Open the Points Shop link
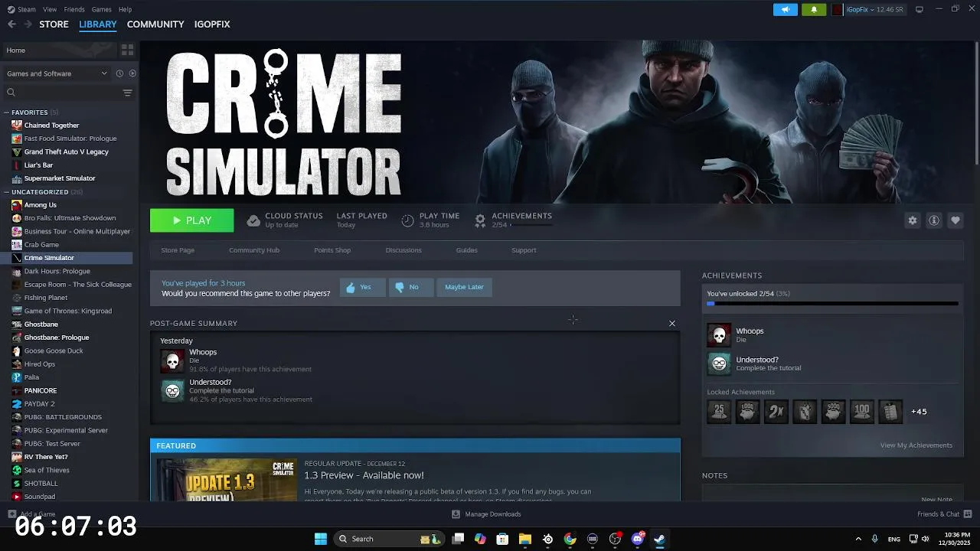Image resolution: width=980 pixels, height=551 pixels. [x=332, y=250]
